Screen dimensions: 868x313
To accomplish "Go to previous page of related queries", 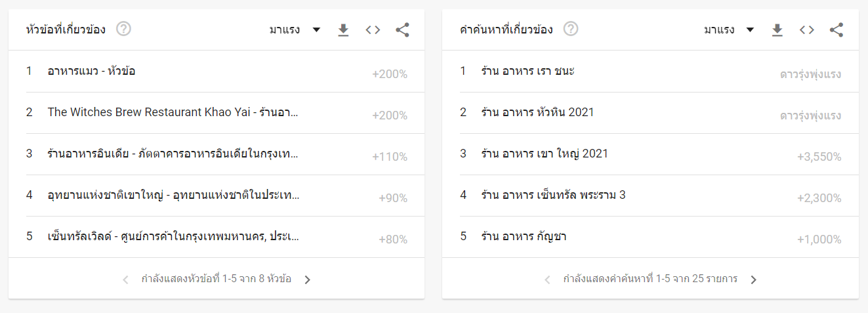I will click(547, 280).
